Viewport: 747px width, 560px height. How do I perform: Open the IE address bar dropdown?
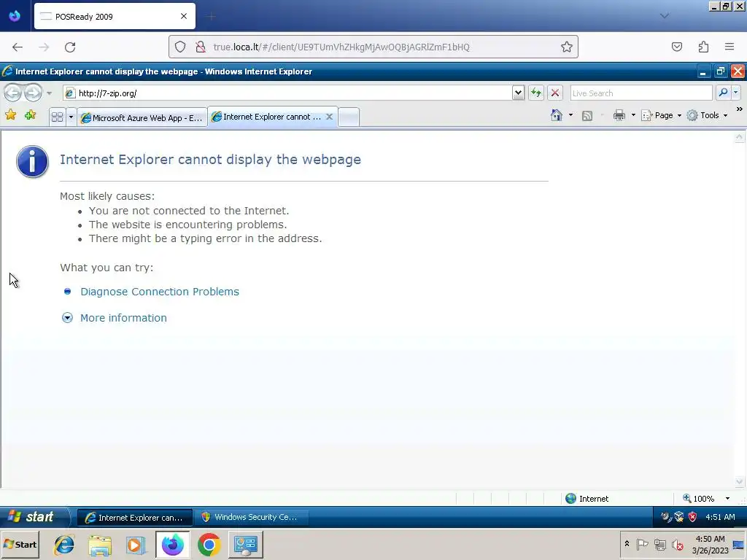(x=519, y=93)
